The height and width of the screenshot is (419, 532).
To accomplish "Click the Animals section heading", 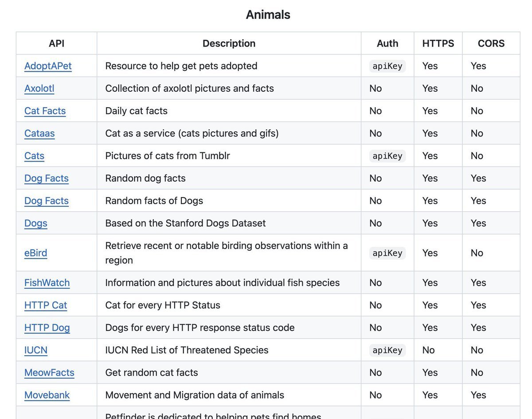I will [268, 15].
